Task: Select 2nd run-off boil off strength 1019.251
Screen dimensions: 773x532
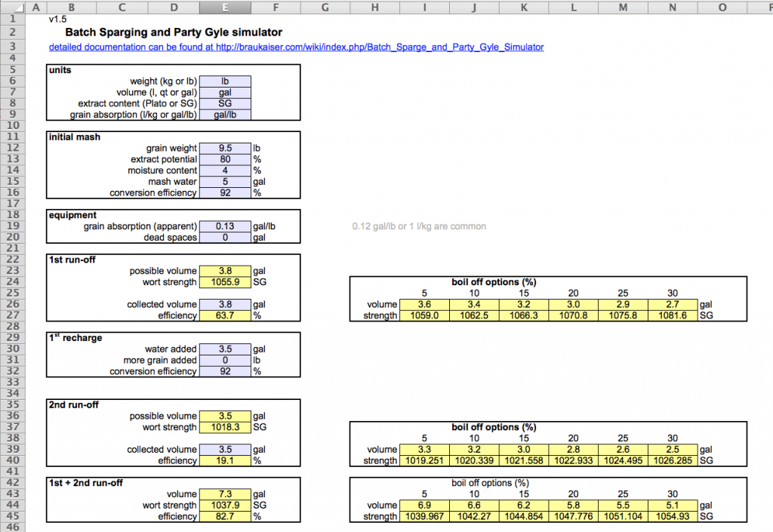Action: click(424, 460)
